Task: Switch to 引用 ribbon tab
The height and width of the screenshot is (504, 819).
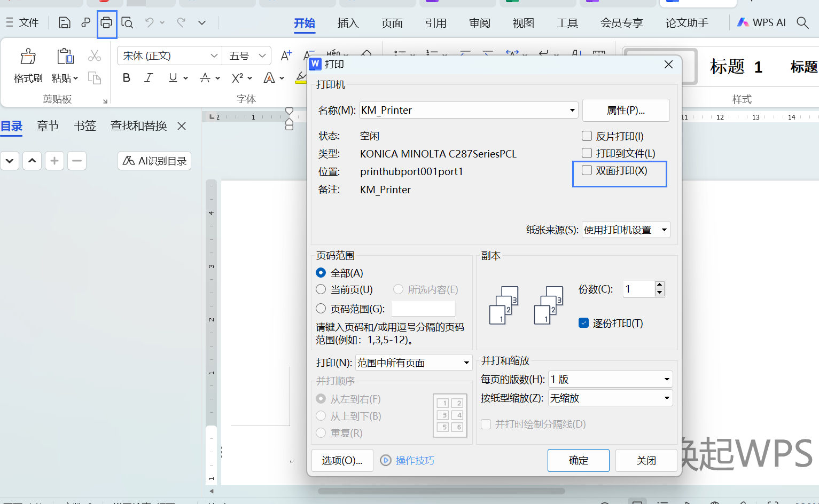Action: 435,23
